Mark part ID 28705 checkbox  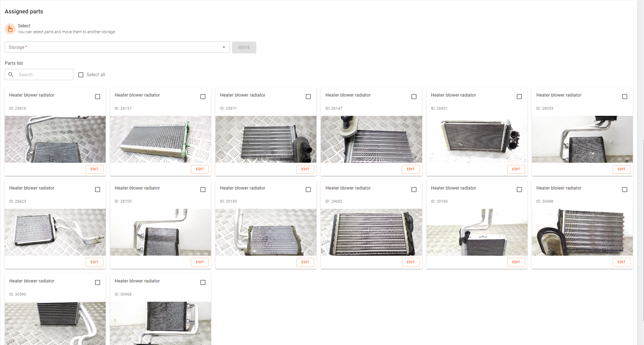[203, 190]
